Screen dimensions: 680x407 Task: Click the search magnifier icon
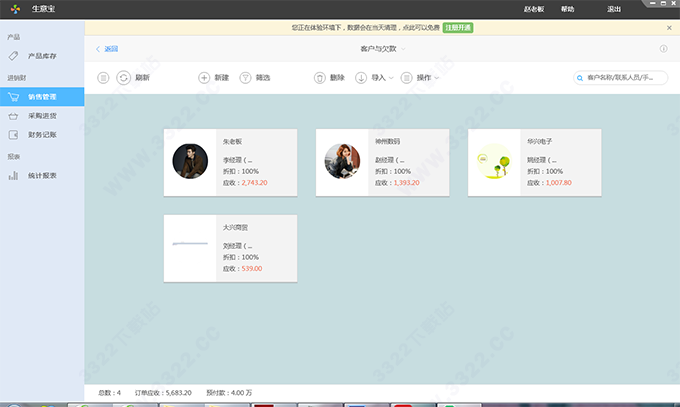click(x=580, y=78)
